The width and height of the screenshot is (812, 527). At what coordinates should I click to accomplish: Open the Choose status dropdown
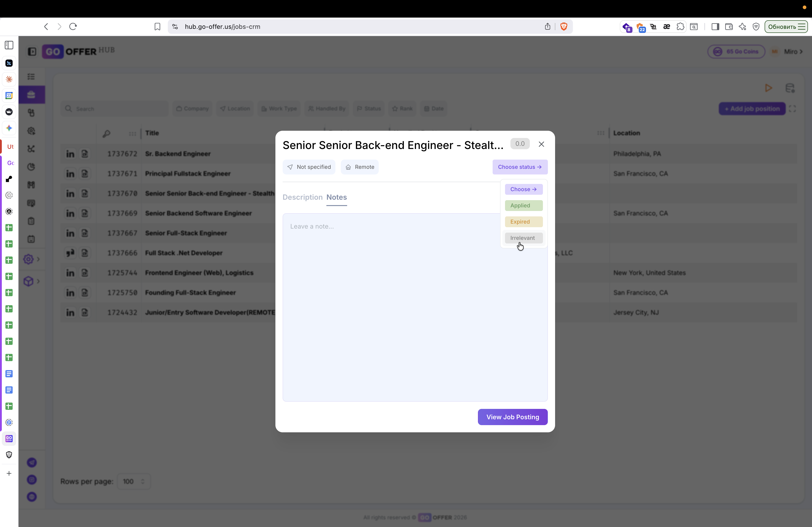click(520, 167)
